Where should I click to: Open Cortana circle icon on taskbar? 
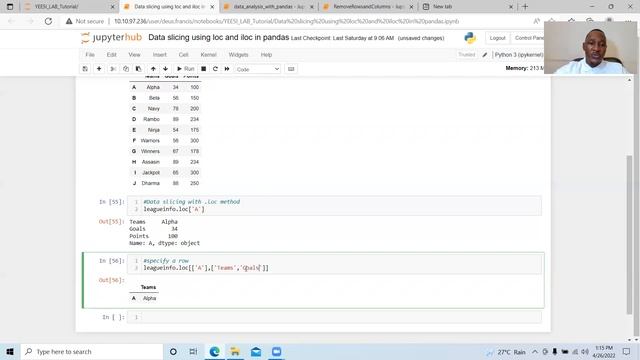173,351
